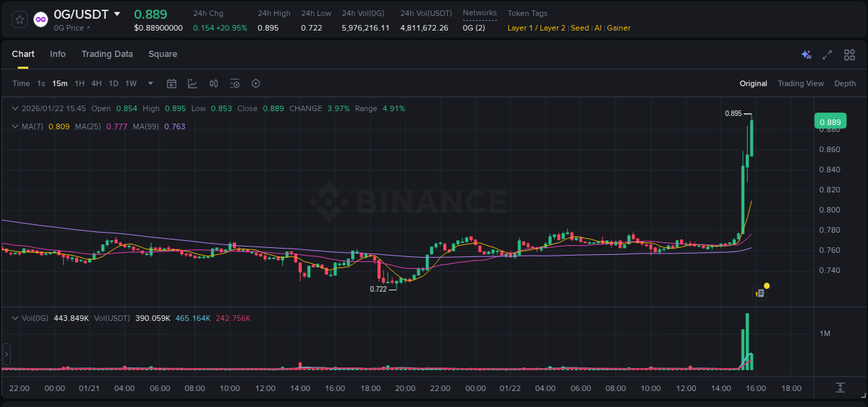Open the indicators list icon
Image resolution: width=868 pixels, height=407 pixels.
[x=235, y=83]
